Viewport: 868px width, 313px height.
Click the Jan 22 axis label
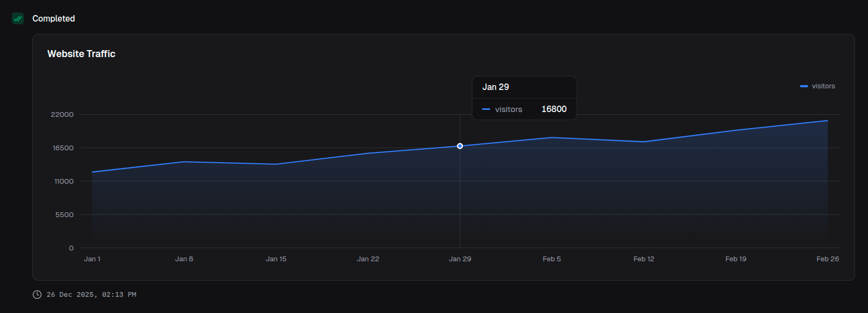368,259
